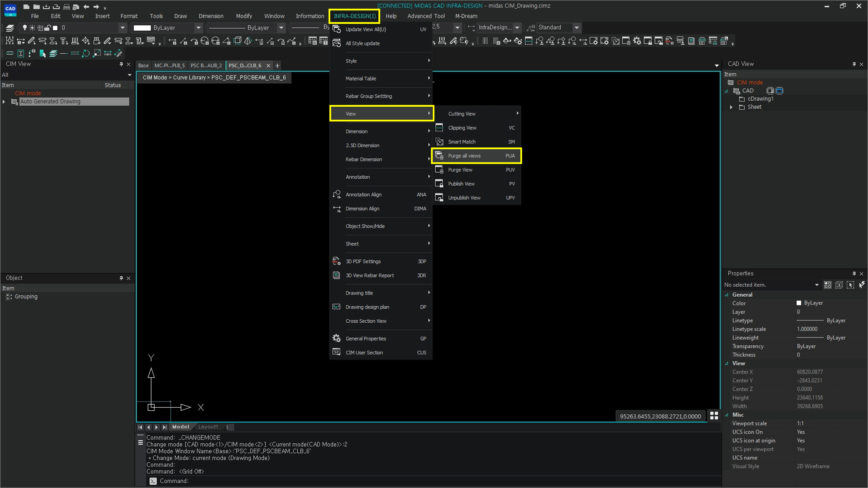Viewport: 868px width, 488px height.
Task: Open the Standard multileader style dropdown
Action: [577, 28]
